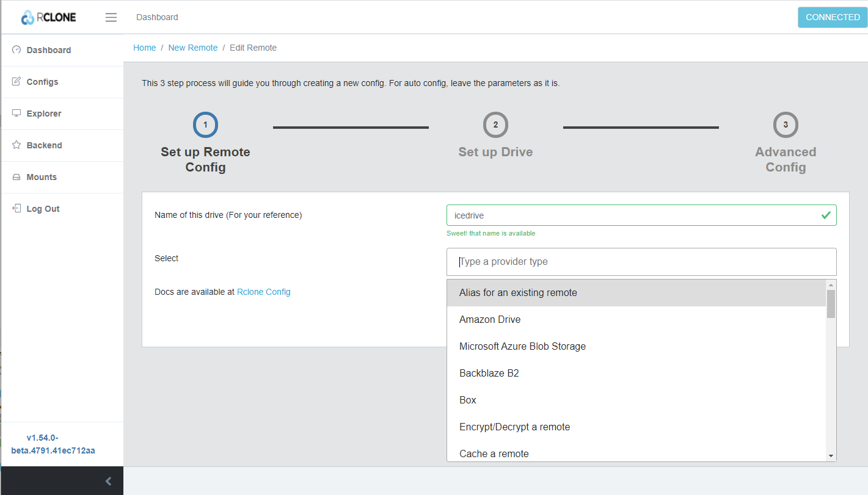Image resolution: width=868 pixels, height=495 pixels.
Task: Click the Configs edit icon
Action: [16, 82]
